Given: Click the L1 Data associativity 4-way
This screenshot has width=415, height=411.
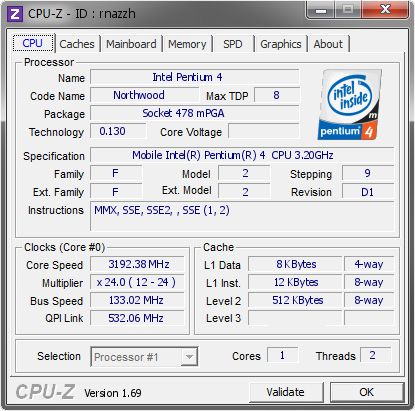Looking at the screenshot, I should click(x=369, y=264).
